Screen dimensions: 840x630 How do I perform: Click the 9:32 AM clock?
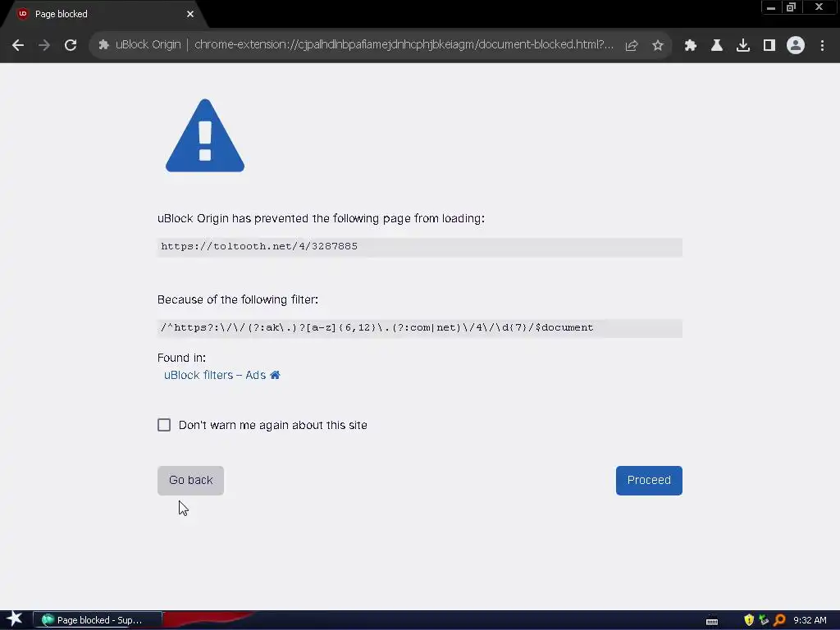tap(810, 620)
